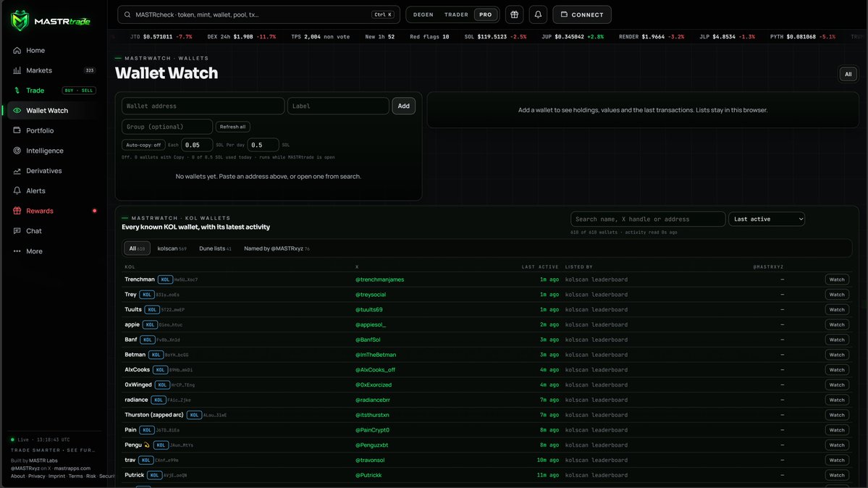The width and height of the screenshot is (868, 488).
Task: Switch to TRADER mode
Action: [456, 14]
